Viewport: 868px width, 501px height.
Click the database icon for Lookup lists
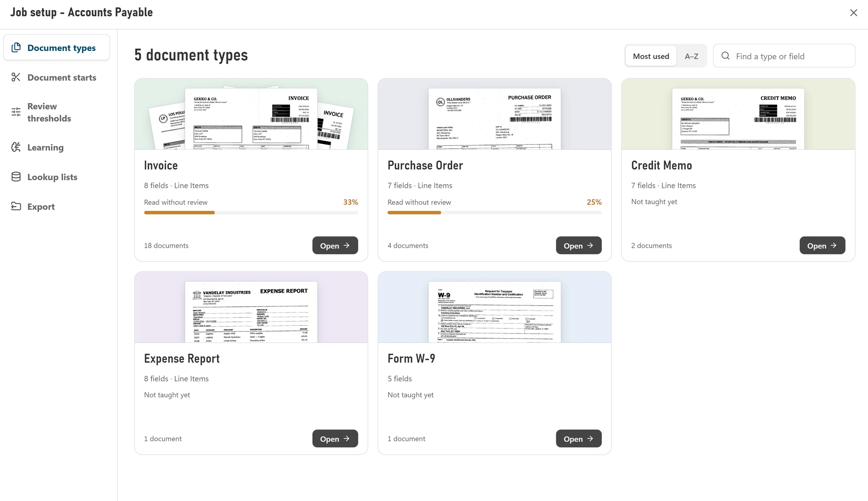pyautogui.click(x=16, y=177)
